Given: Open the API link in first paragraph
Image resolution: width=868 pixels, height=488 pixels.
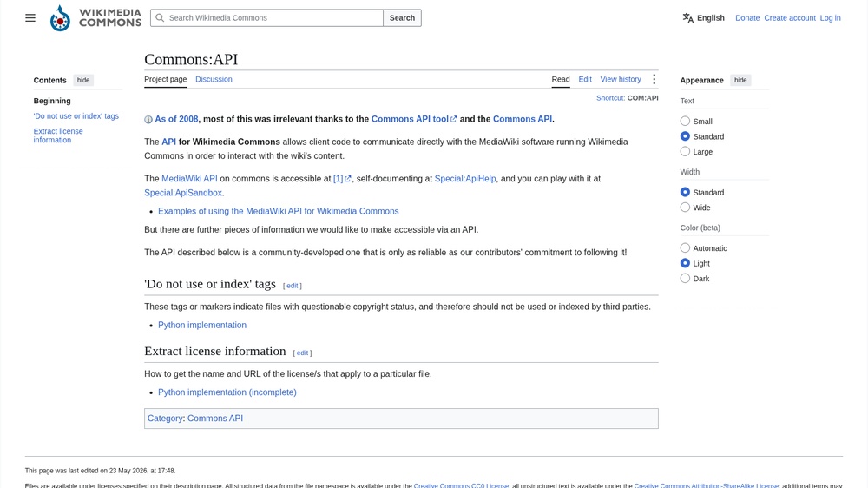Looking at the screenshot, I should pyautogui.click(x=169, y=142).
